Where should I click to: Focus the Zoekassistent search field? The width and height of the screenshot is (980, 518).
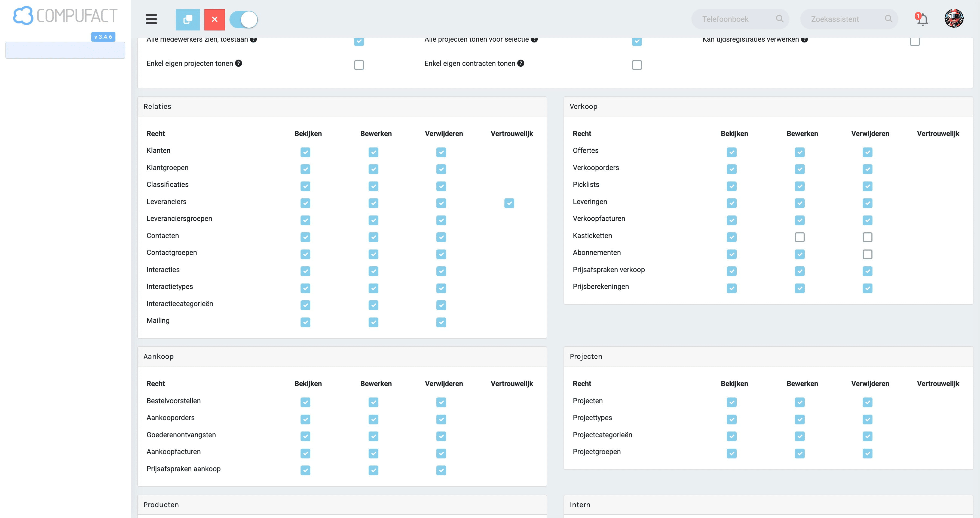pos(849,19)
